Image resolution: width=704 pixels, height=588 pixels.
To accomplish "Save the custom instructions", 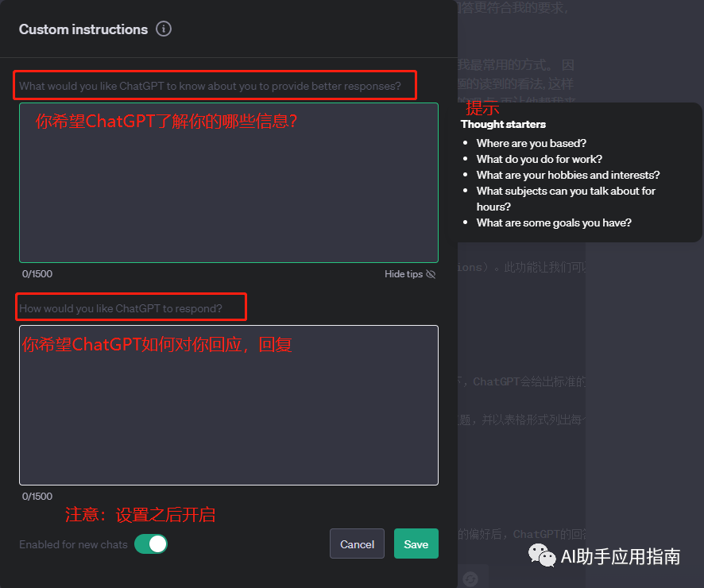I will (x=416, y=544).
